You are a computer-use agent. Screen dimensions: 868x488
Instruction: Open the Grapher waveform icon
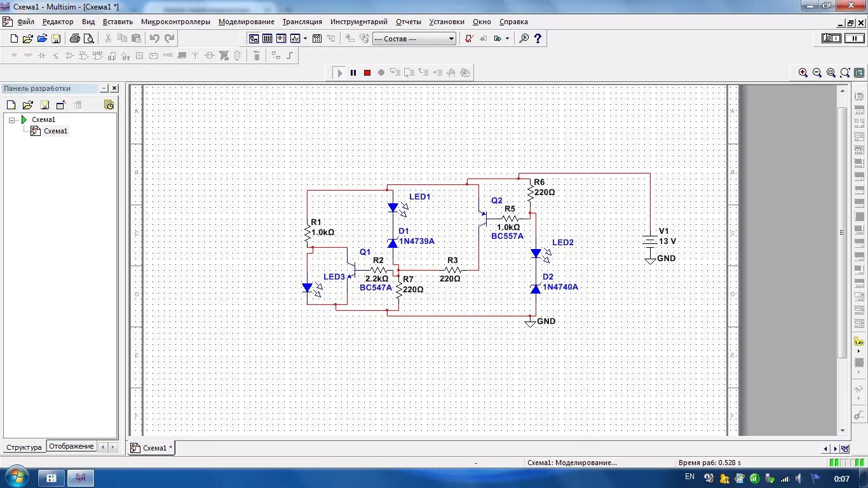click(295, 38)
